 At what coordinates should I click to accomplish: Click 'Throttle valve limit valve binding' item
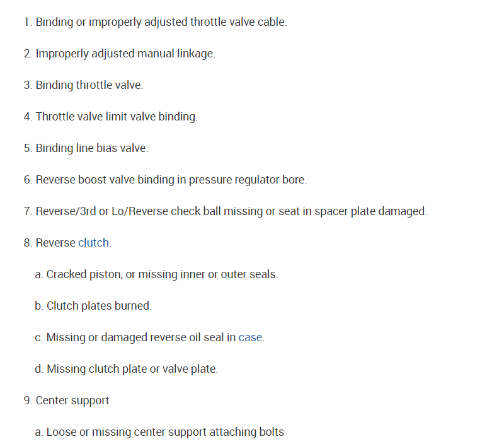point(116,117)
